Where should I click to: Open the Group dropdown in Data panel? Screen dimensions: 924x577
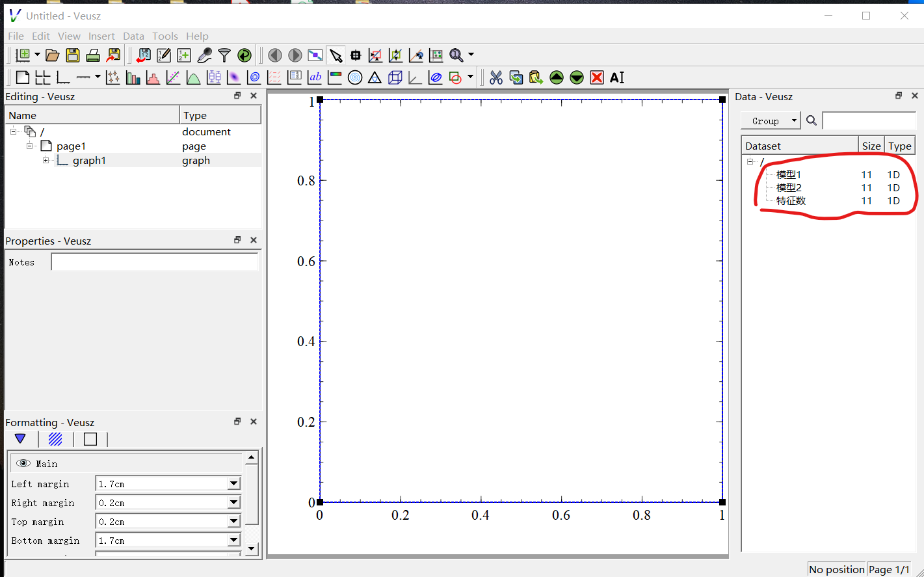pos(771,121)
